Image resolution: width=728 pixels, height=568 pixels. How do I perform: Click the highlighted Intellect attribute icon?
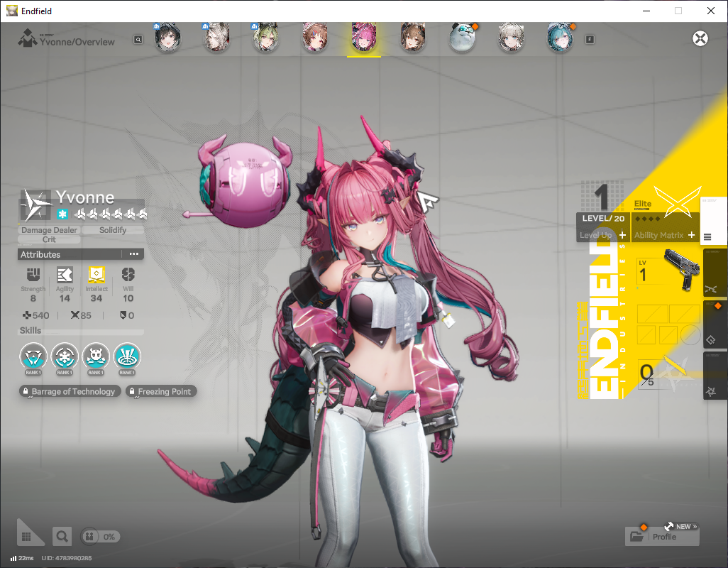click(96, 275)
